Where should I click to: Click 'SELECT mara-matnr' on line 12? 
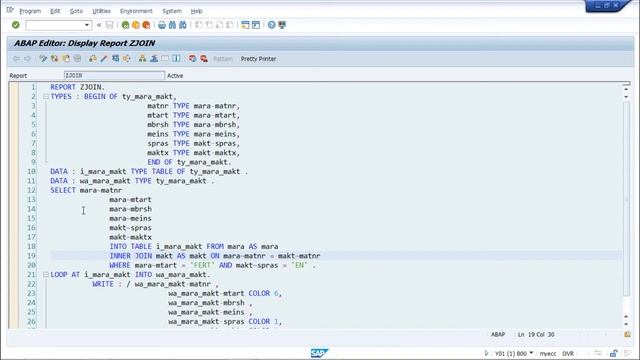[86, 190]
